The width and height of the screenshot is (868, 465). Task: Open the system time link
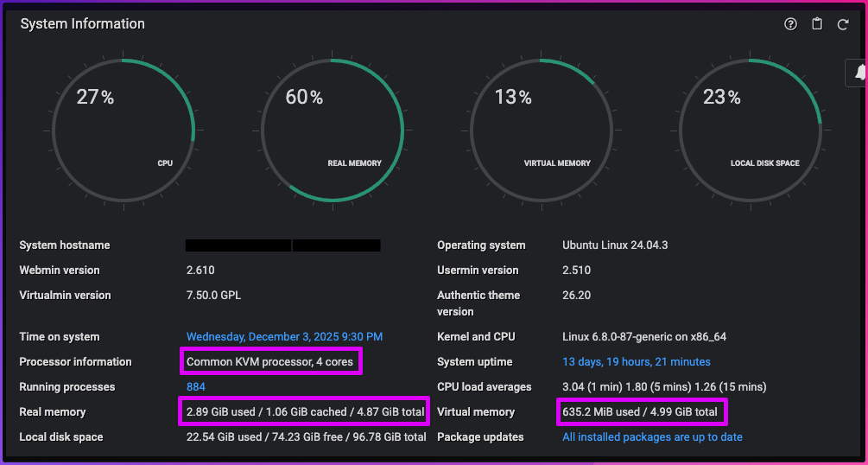pyautogui.click(x=284, y=337)
